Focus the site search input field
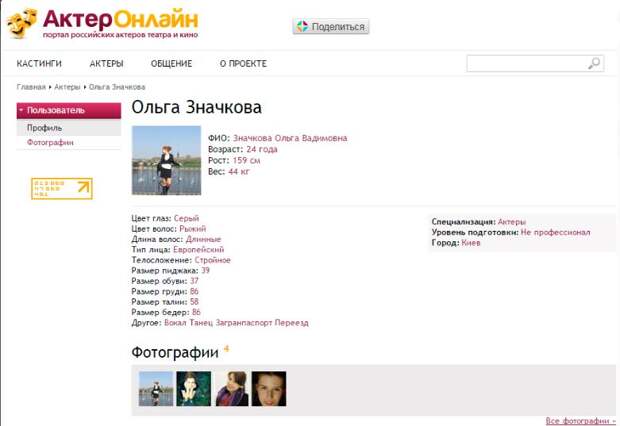The width and height of the screenshot is (620, 426). coord(525,64)
